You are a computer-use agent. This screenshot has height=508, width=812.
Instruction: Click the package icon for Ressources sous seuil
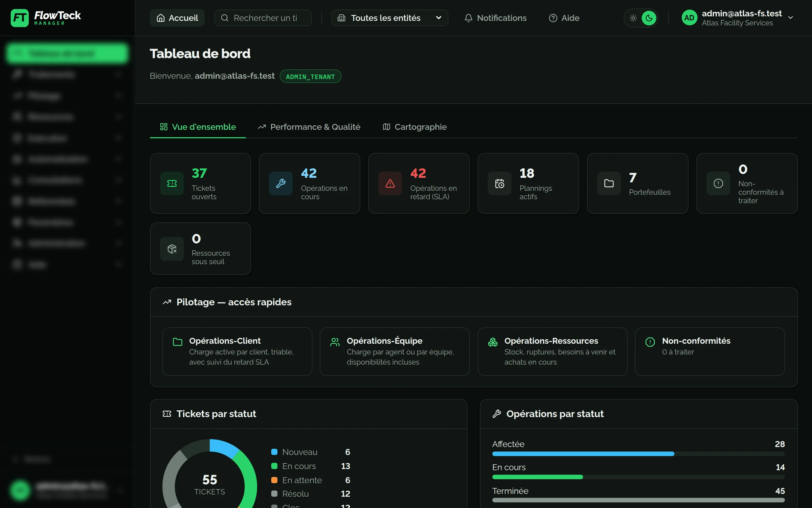pyautogui.click(x=172, y=249)
